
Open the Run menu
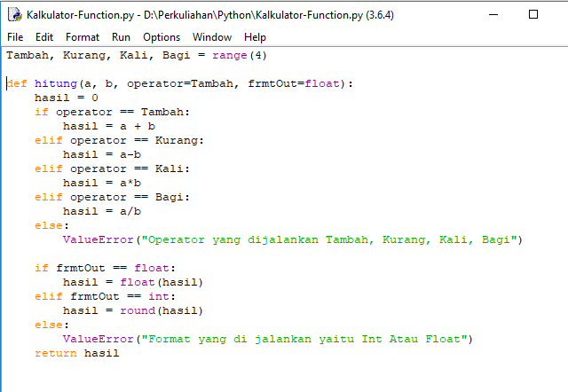pos(121,37)
